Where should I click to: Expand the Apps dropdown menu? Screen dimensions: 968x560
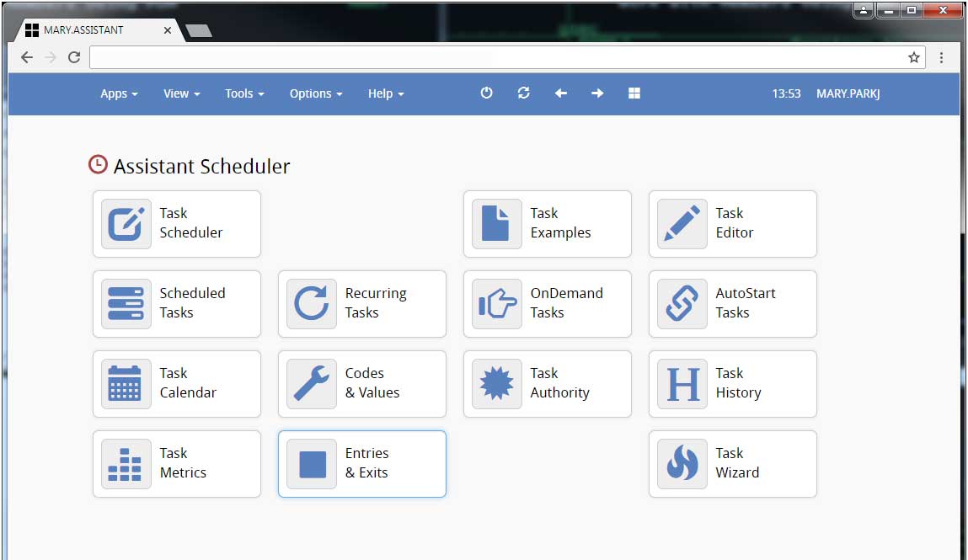119,93
